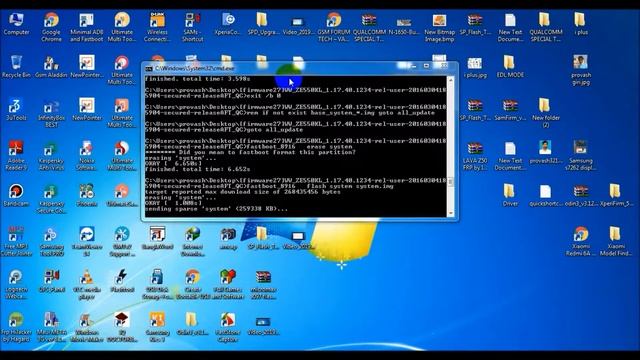Open the i plus.jpg image file

coord(475,67)
